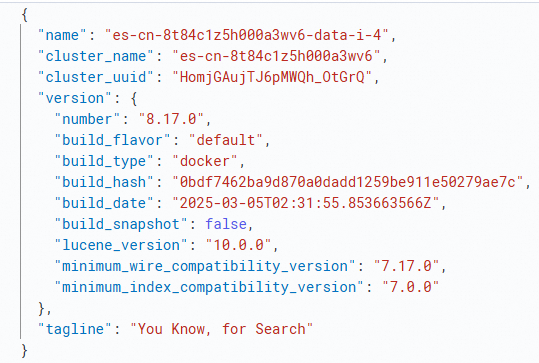The image size is (539, 363).
Task: Click the cluster_uuid value HomjGAujTJ6pMWQh_OtGrQ
Action: point(272,77)
